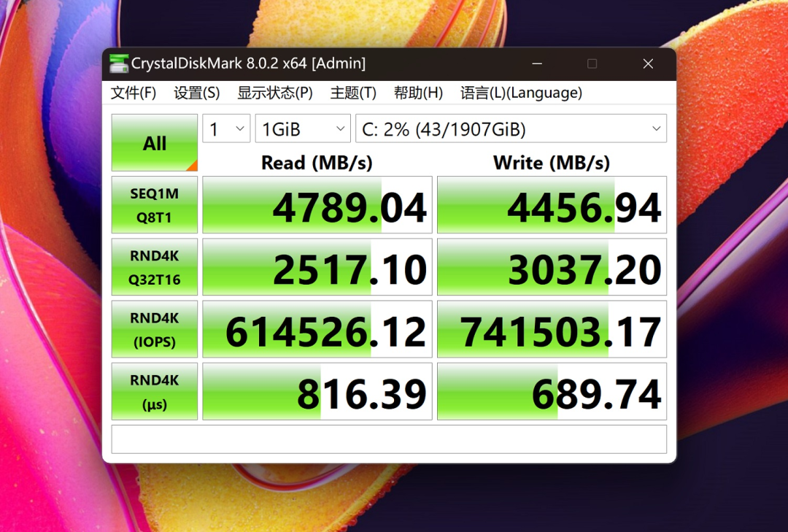
Task: Select the read latency value 816.39
Action: (x=317, y=391)
